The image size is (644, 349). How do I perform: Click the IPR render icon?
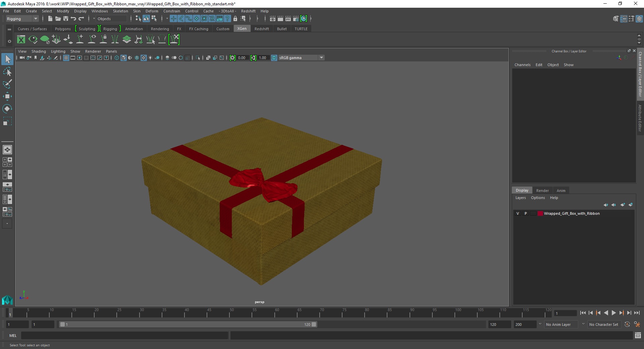(x=288, y=19)
